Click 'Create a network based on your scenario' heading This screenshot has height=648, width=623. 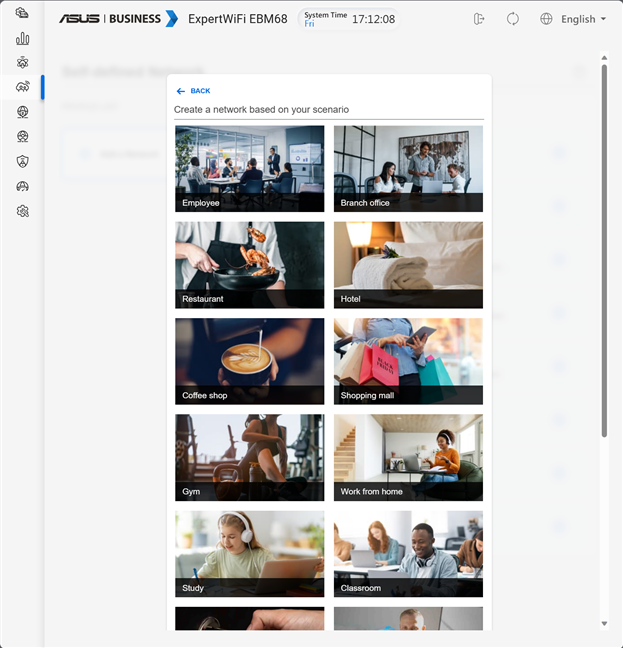pyautogui.click(x=262, y=110)
